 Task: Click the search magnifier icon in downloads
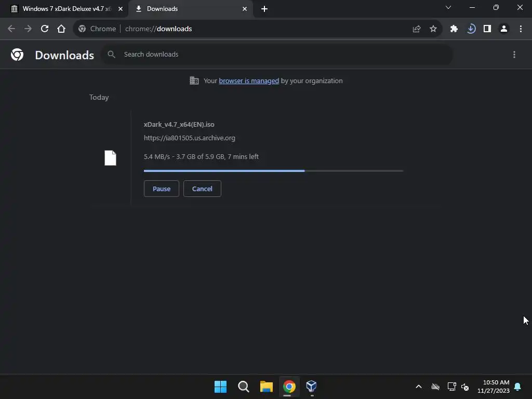[111, 54]
